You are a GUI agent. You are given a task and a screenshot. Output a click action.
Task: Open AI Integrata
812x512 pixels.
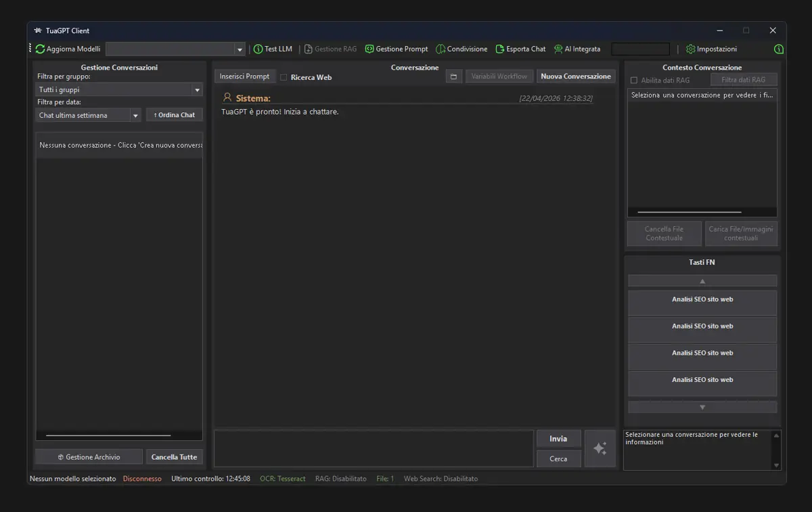(577, 49)
